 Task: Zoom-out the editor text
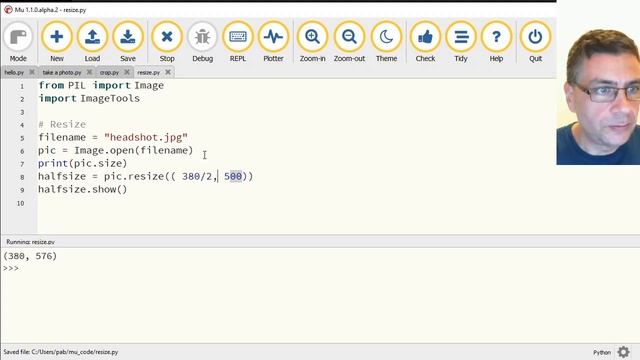click(x=349, y=42)
